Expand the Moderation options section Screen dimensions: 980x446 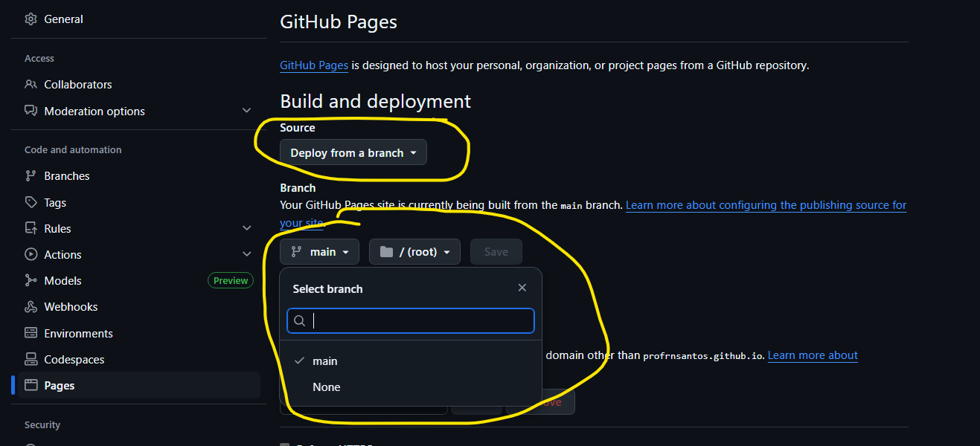[x=247, y=111]
